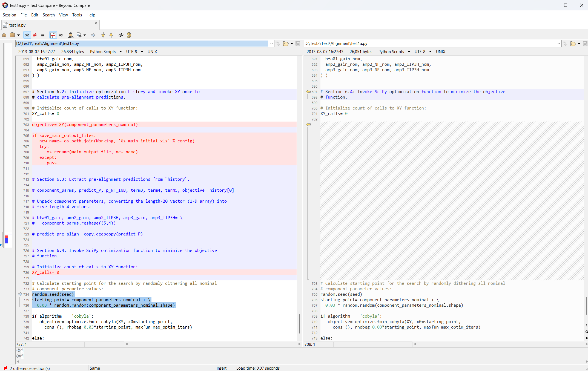The width and height of the screenshot is (588, 371).
Task: Save the left file with disk icon
Action: click(298, 44)
